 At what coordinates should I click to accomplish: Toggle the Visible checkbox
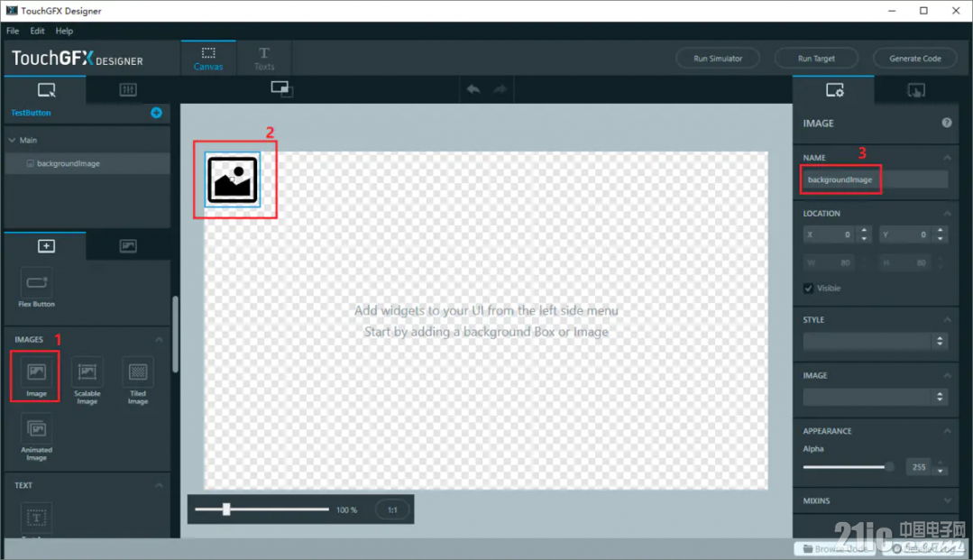click(x=808, y=288)
